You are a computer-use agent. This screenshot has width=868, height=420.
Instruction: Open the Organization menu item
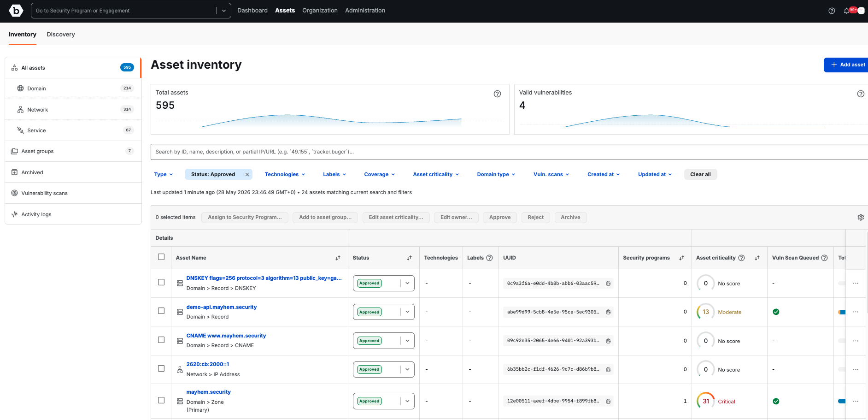tap(320, 10)
